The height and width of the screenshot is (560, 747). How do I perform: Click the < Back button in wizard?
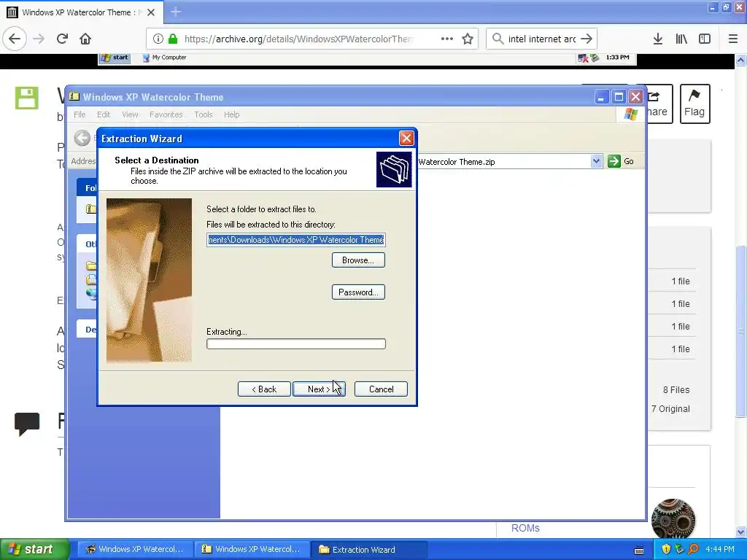[x=264, y=389]
